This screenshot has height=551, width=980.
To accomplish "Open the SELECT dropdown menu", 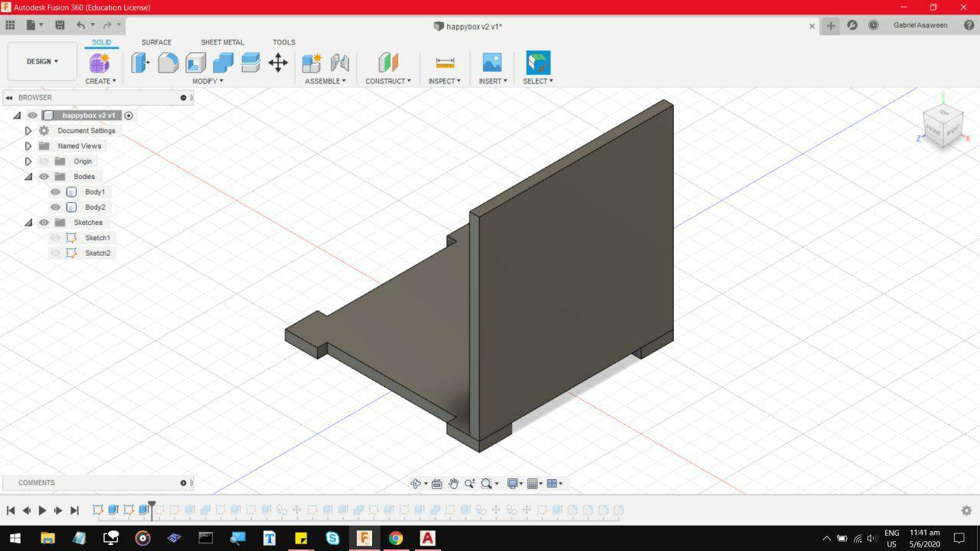I will coord(538,81).
